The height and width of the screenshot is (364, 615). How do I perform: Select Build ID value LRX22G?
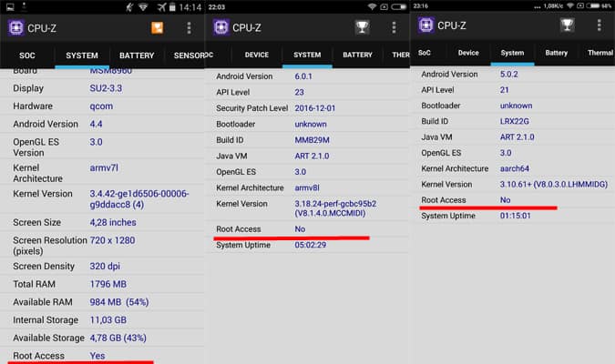click(x=514, y=121)
